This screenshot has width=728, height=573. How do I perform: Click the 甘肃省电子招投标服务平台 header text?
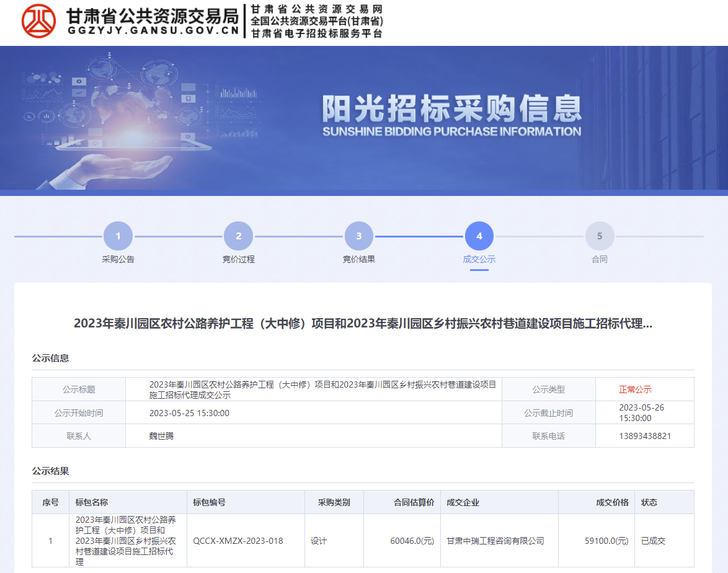(317, 33)
